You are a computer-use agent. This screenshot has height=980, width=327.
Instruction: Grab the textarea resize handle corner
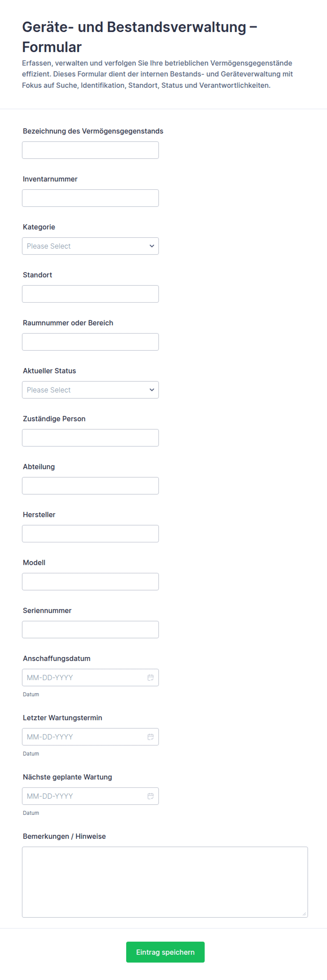click(x=304, y=914)
